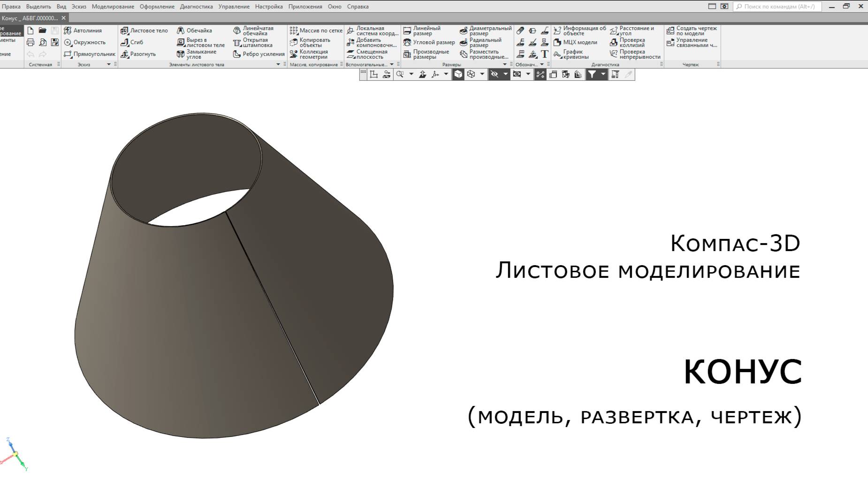Viewport: 868px width, 488px height.
Task: Toggle the isometric view cube display
Action: click(457, 74)
